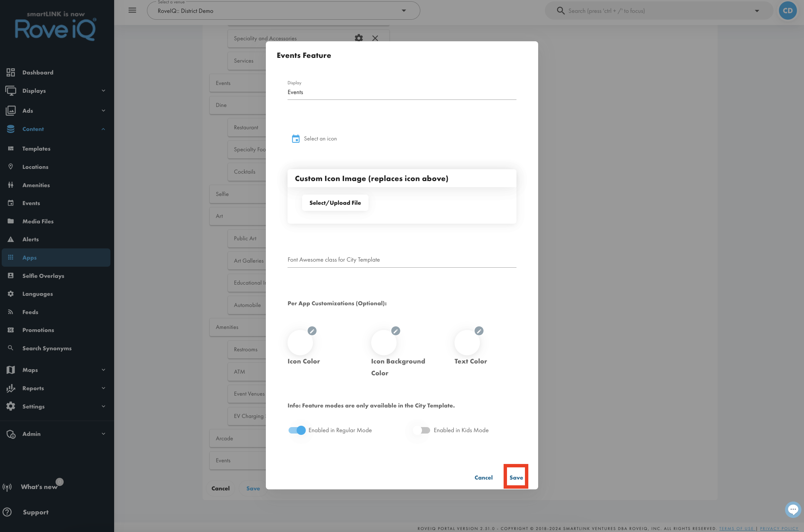Click the Icon Color edit pencil
804x532 pixels.
(x=312, y=331)
